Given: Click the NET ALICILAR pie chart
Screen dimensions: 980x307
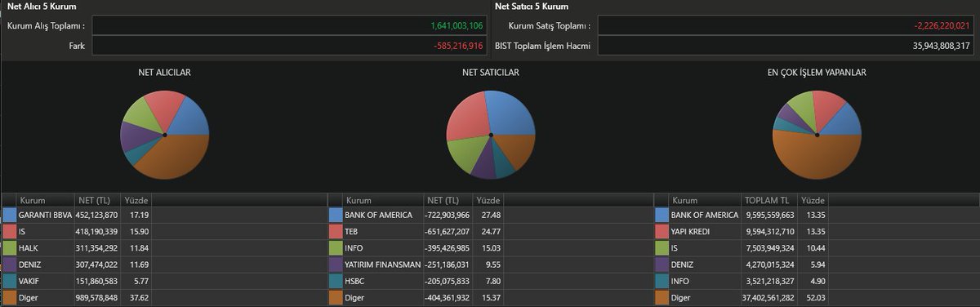Looking at the screenshot, I should (165, 135).
